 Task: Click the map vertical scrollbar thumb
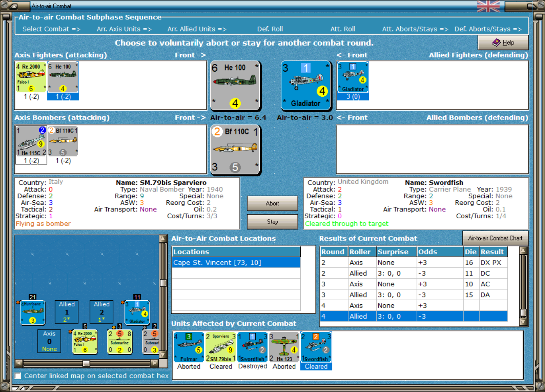pos(163,283)
